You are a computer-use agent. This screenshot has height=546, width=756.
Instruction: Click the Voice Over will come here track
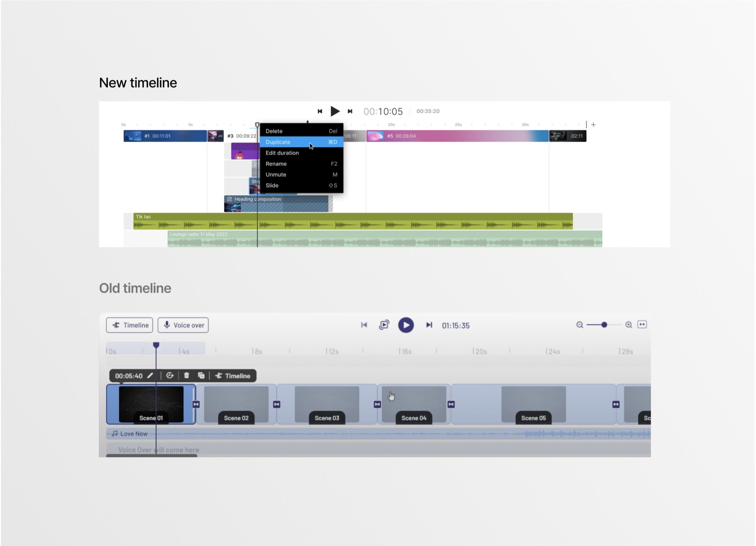pos(378,449)
